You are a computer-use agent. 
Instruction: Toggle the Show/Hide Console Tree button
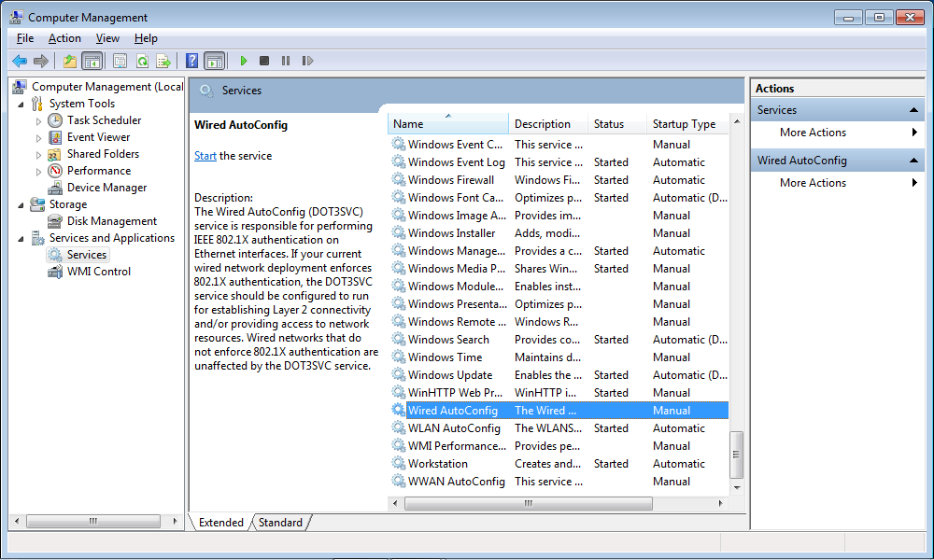pyautogui.click(x=92, y=61)
